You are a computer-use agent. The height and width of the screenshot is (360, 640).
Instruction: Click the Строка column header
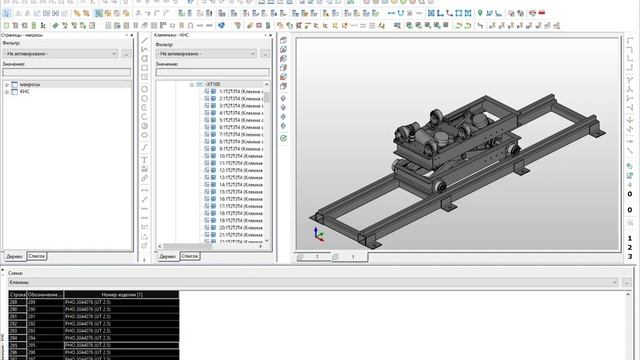(18, 294)
